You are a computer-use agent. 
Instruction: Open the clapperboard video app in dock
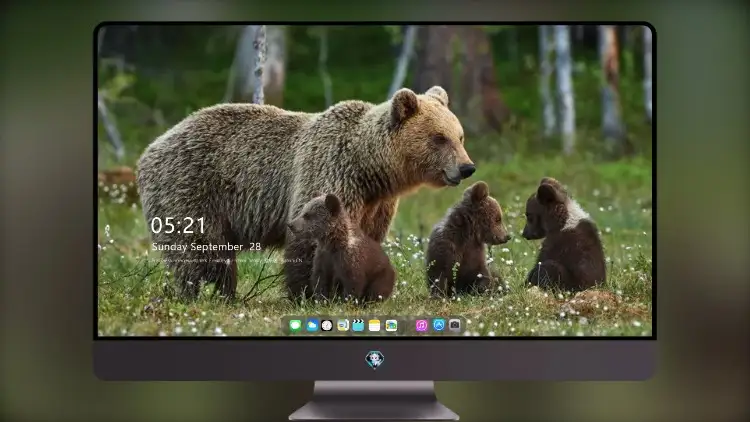pyautogui.click(x=358, y=325)
